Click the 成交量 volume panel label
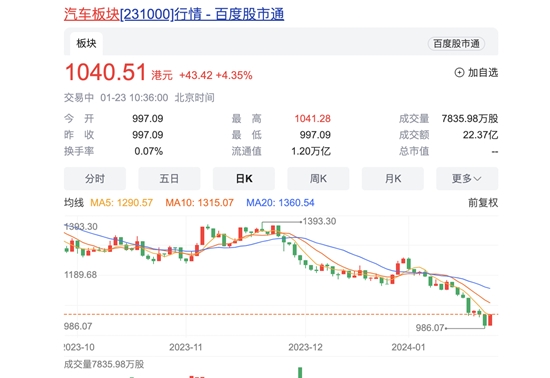This screenshot has width=550, height=378. pos(104,364)
